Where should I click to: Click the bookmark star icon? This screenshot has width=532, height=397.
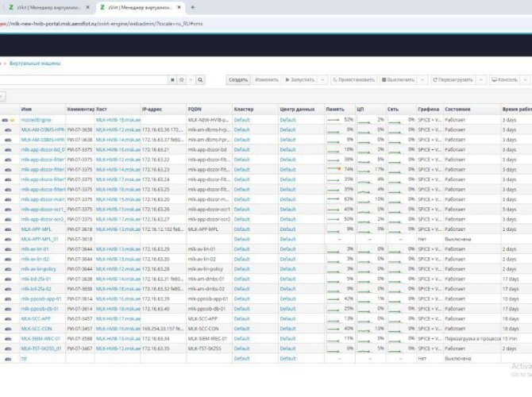[x=182, y=80]
